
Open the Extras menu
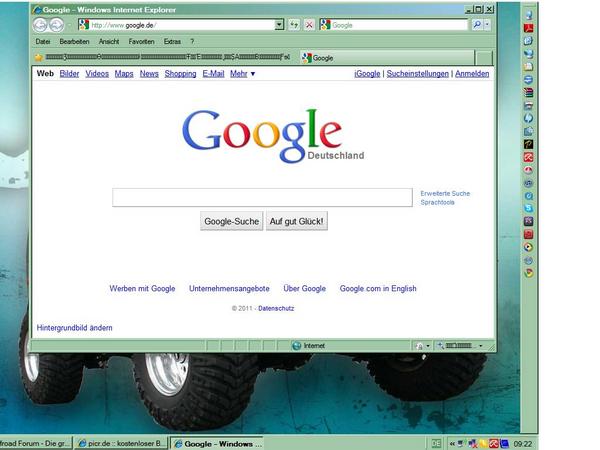[172, 41]
